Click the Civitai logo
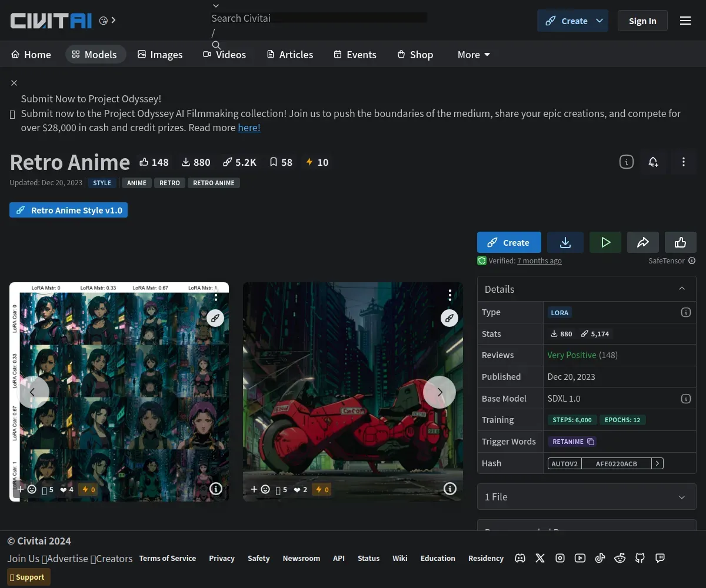 [51, 21]
